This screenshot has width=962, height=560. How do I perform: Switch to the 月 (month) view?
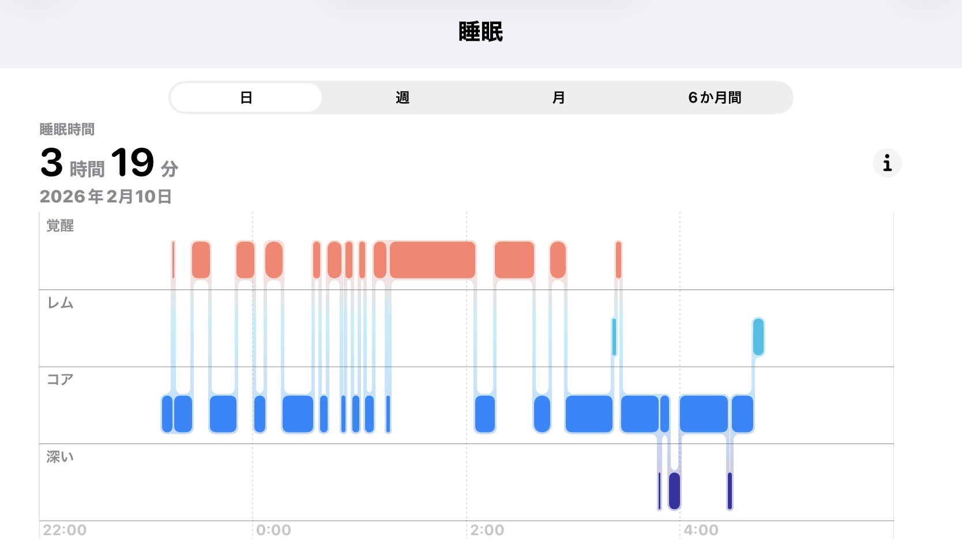(x=558, y=97)
